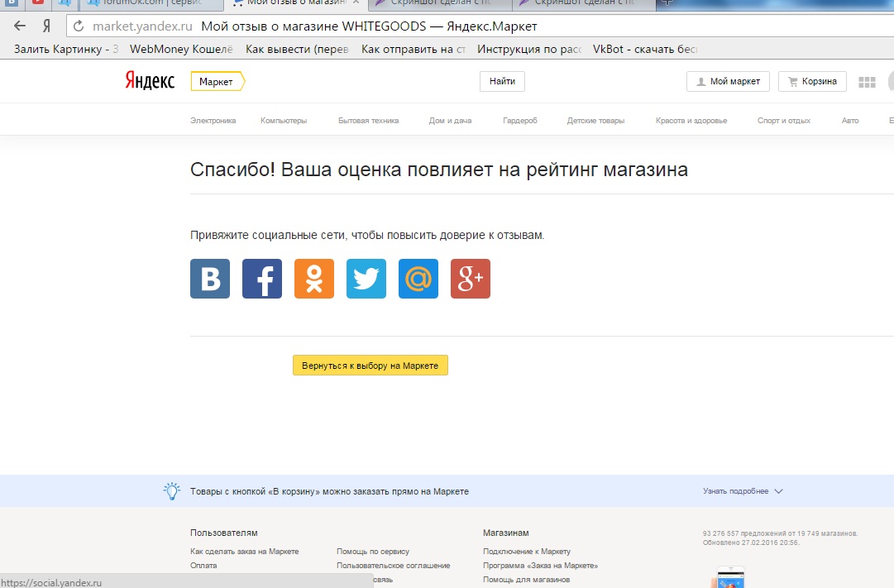Link VKontakte social network account
The width and height of the screenshot is (894, 588).
point(210,279)
